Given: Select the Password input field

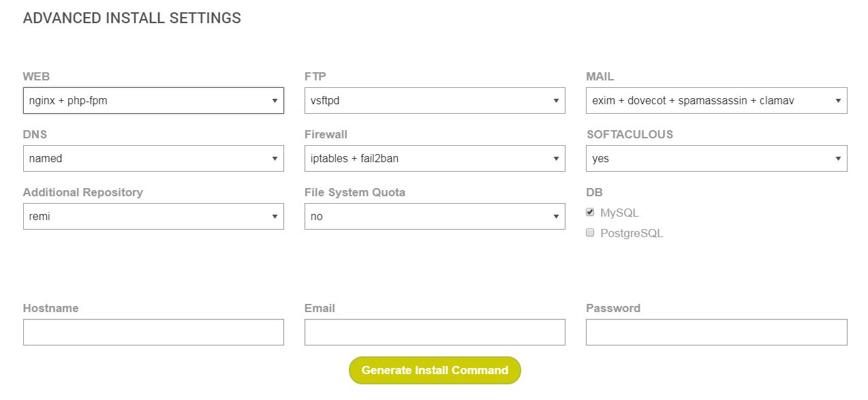Looking at the screenshot, I should (x=716, y=333).
